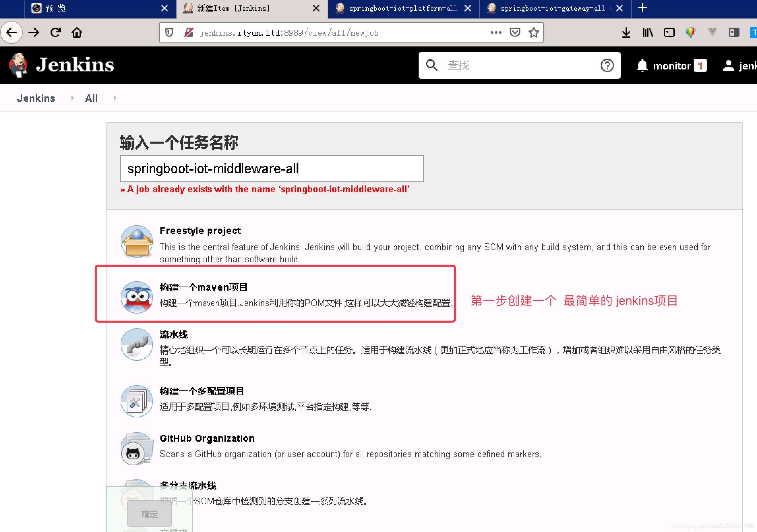Click the 确定 confirm button
Screen dimensions: 757x532
[149, 514]
